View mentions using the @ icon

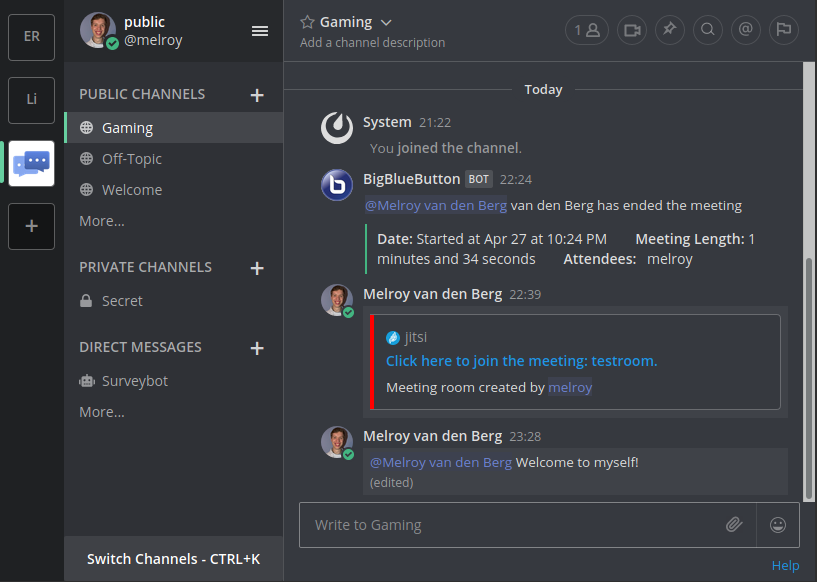point(745,30)
